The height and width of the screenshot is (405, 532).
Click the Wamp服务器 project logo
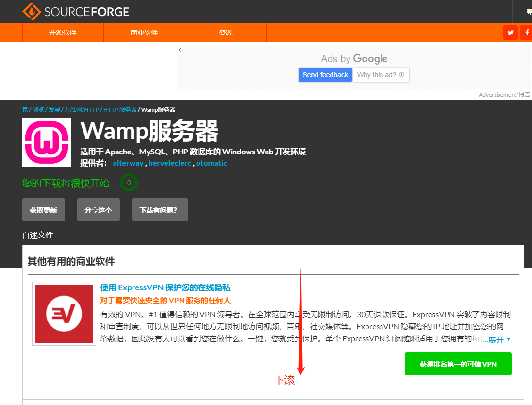click(x=46, y=142)
